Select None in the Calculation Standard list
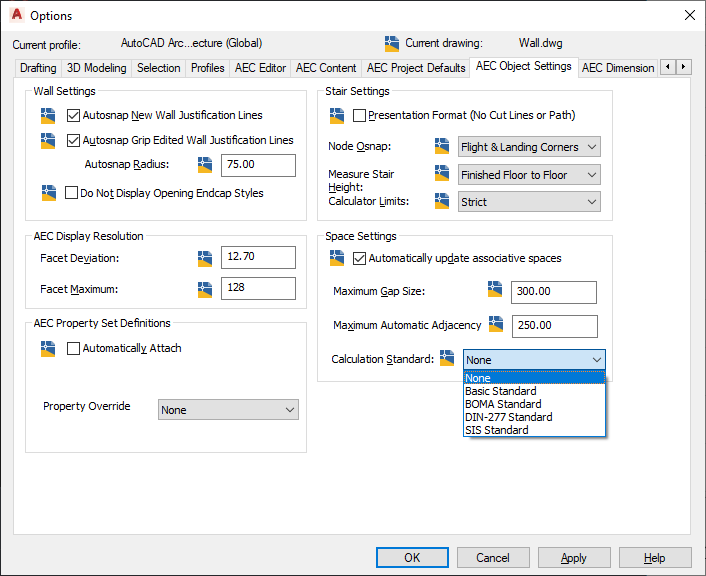 pos(534,378)
